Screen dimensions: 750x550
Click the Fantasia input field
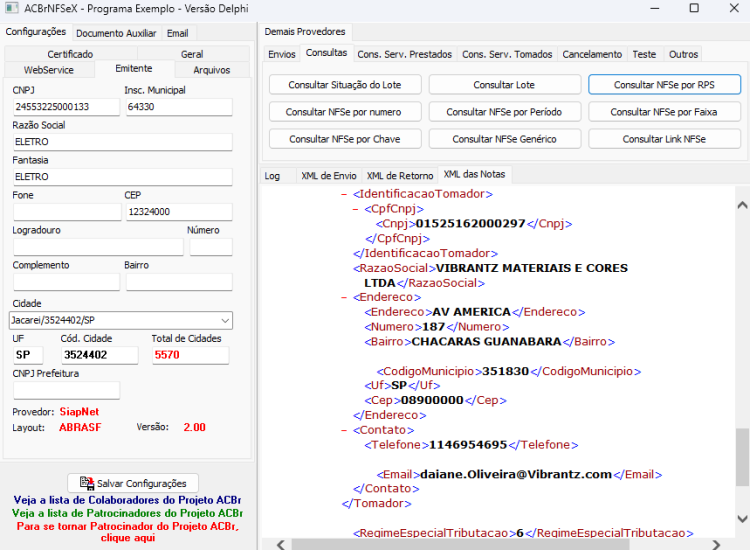pyautogui.click(x=123, y=176)
